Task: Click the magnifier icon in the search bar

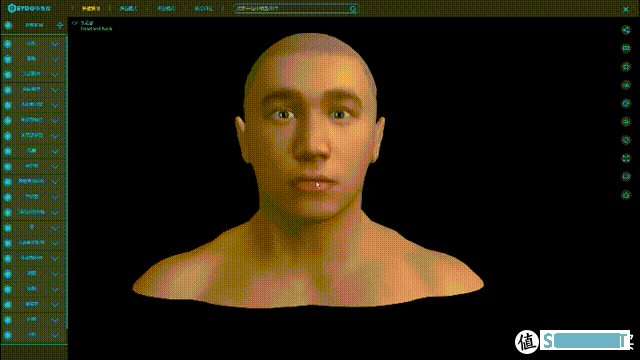Action: click(x=353, y=9)
